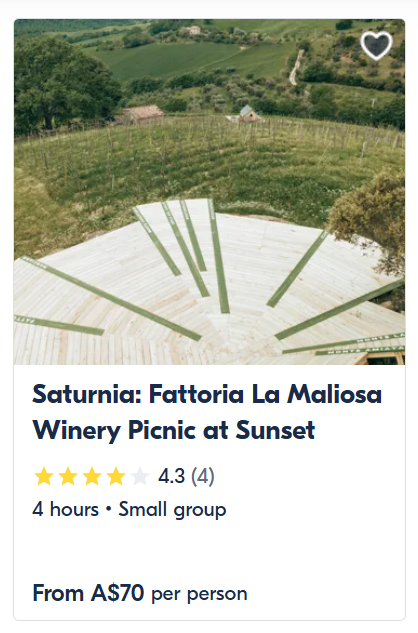This screenshot has height=633, width=418.
Task: Open the Saturnia: Fattoria La Maliosa title link
Action: (x=207, y=394)
